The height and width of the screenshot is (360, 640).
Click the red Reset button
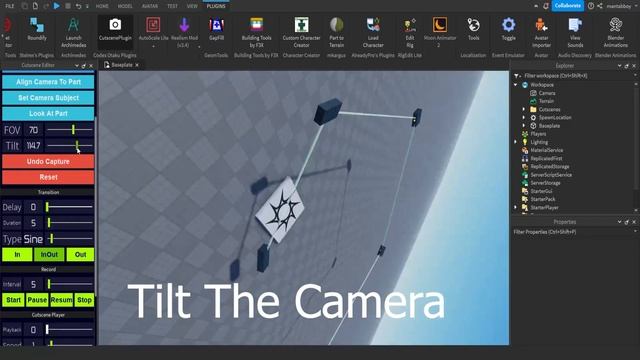coord(48,177)
